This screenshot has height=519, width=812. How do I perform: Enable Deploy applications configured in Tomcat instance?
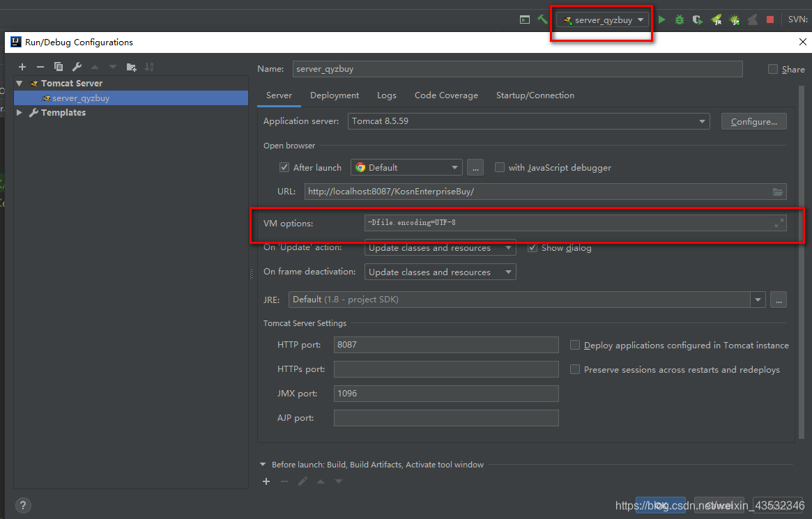(x=575, y=345)
